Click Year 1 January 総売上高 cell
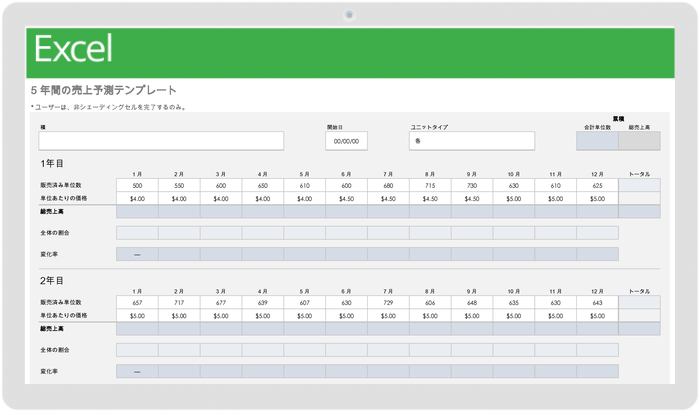The width and height of the screenshot is (700, 412). pos(138,212)
